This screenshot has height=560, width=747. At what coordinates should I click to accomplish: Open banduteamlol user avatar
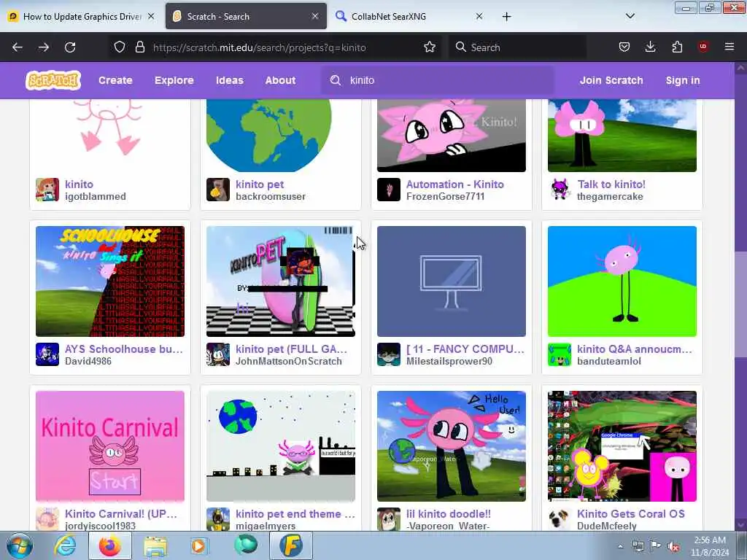[560, 354]
